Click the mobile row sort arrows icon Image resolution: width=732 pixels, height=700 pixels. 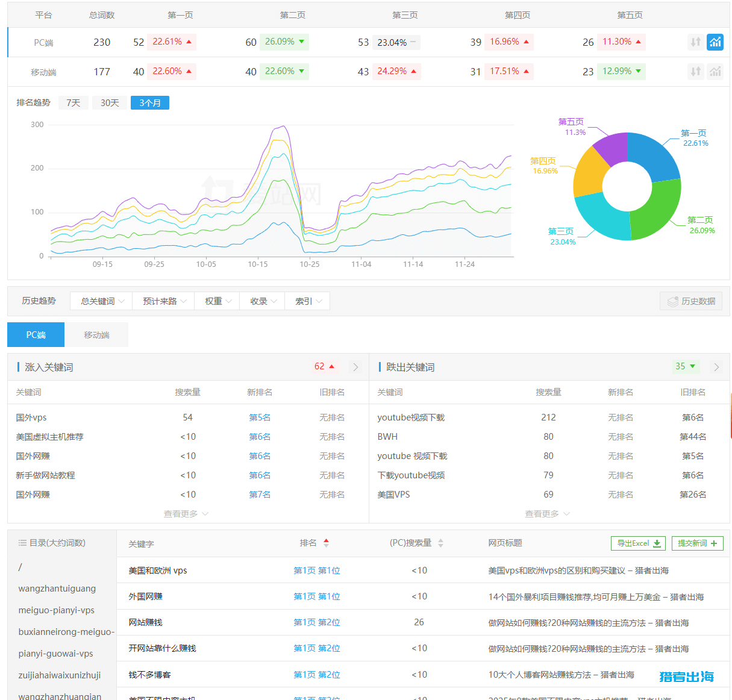click(695, 72)
